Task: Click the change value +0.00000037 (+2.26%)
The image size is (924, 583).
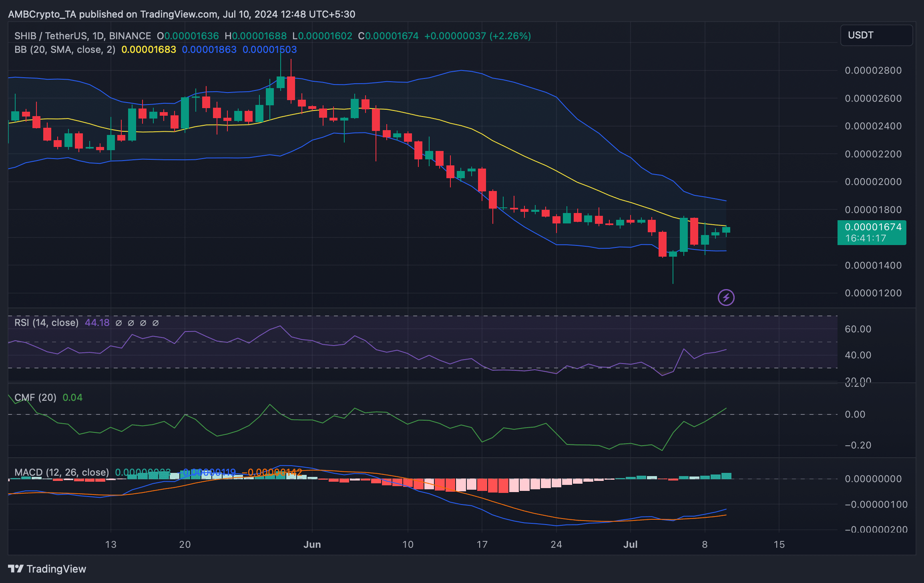Action: point(478,36)
